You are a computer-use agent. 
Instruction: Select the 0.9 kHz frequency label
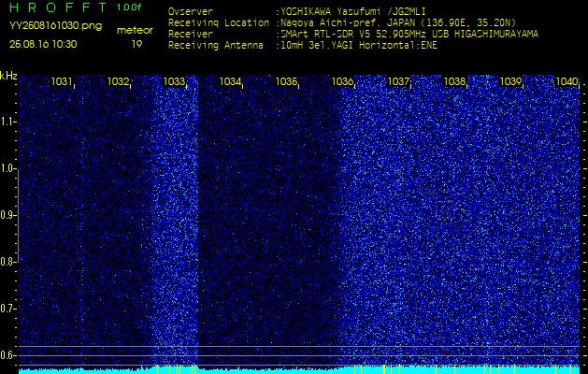7,215
